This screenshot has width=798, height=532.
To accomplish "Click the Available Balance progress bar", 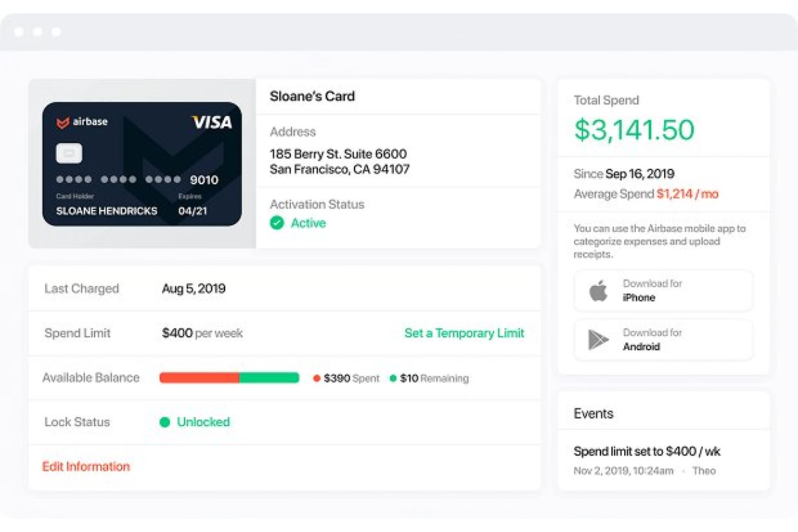I will coord(229,378).
